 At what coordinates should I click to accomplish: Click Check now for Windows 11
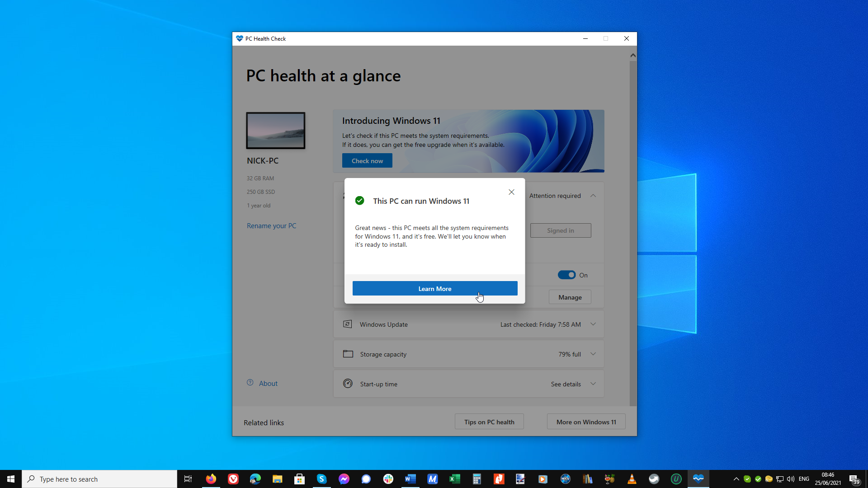pos(367,161)
